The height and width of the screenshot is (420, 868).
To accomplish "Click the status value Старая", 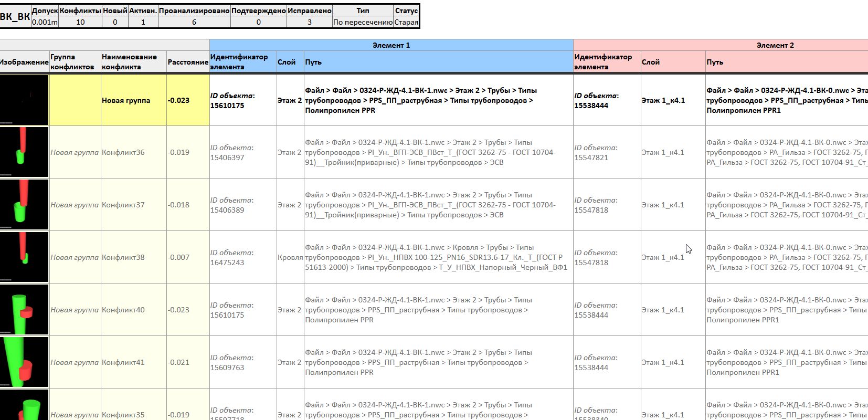I will click(x=406, y=22).
